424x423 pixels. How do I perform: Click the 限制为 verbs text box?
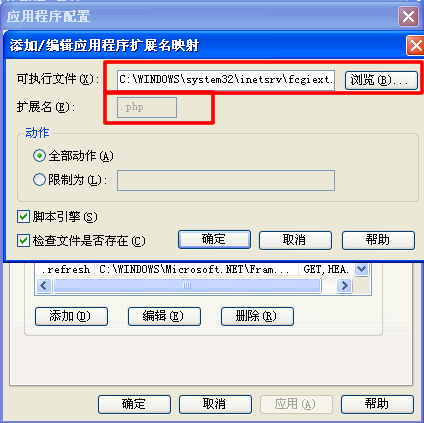click(x=226, y=180)
